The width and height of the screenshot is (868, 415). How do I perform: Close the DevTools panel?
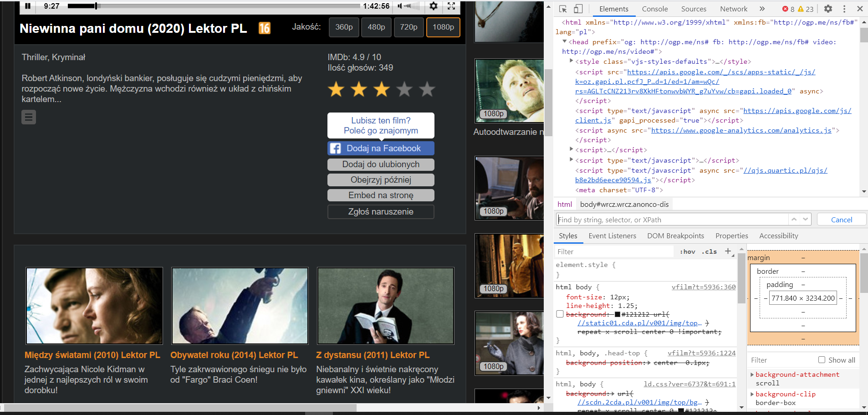tap(860, 9)
